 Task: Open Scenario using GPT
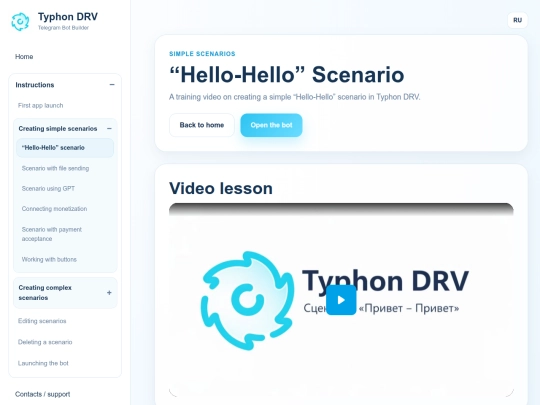coord(48,189)
